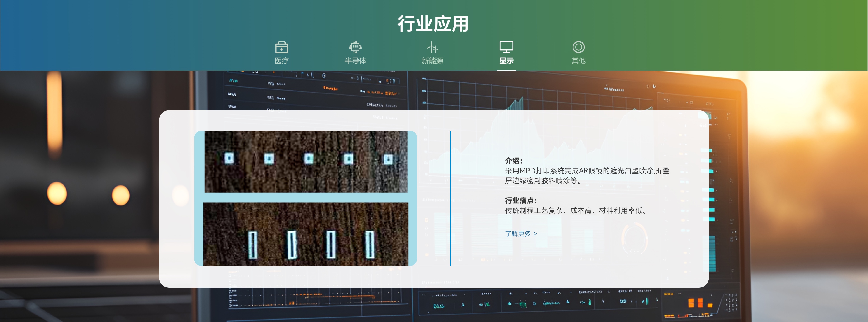
Task: Switch to the 其他 tab label
Action: 578,61
